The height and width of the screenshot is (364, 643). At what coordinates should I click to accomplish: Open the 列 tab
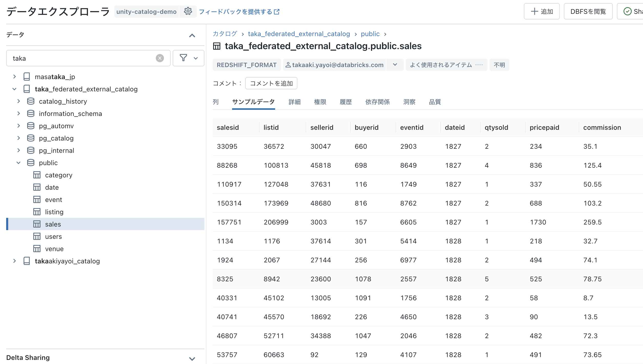tap(215, 102)
